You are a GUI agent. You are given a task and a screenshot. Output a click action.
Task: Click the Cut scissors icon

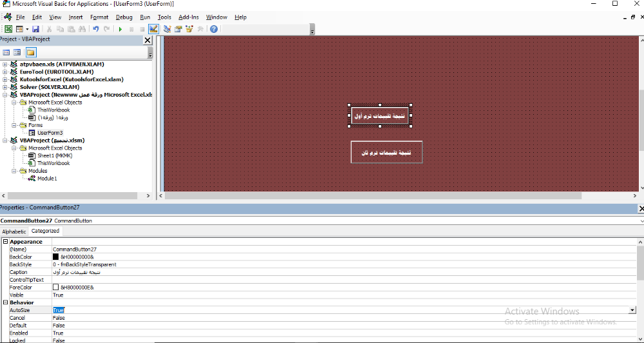[x=49, y=29]
